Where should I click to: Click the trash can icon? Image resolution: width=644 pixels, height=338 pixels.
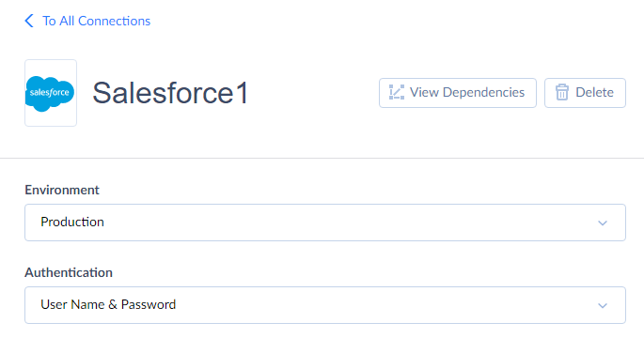[562, 93]
